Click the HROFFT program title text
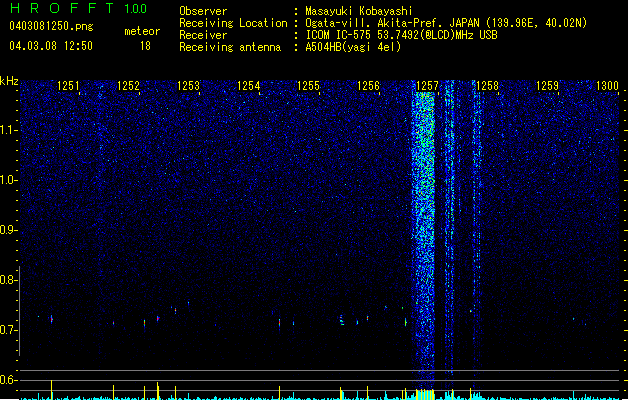Image resolution: width=629 pixels, height=400 pixels. (x=62, y=8)
